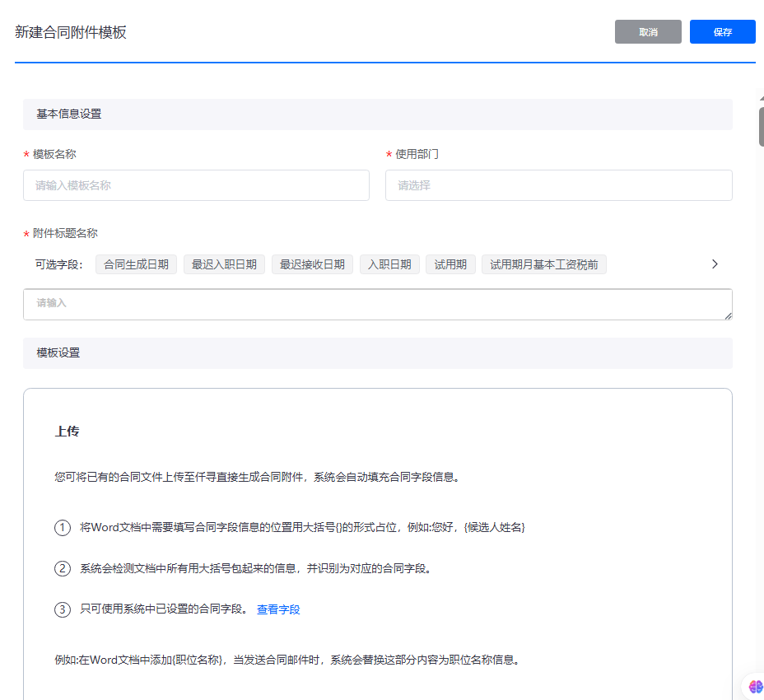Click the 模板名称 label
The image size is (764, 700).
tap(54, 155)
